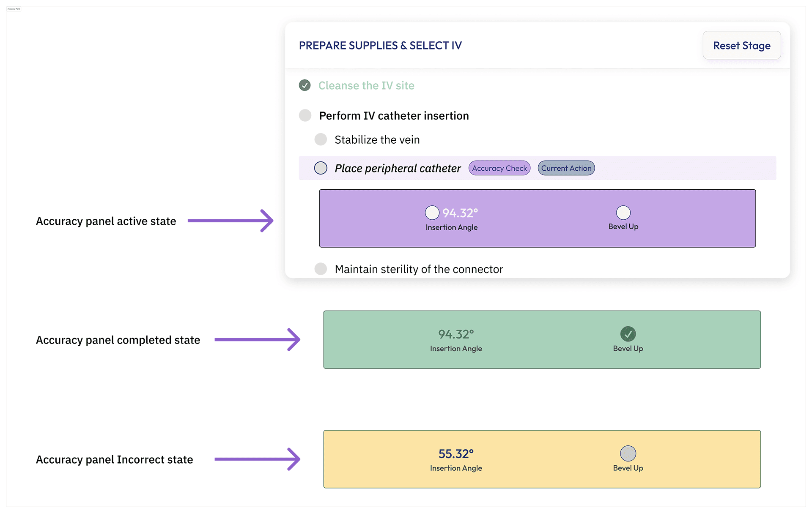Mark Stabilize the vein step circle

[x=321, y=139]
